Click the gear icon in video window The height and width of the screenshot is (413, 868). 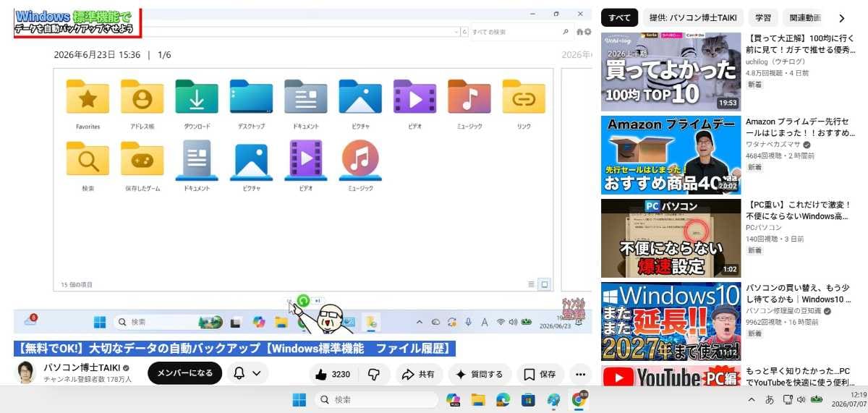coord(588,33)
